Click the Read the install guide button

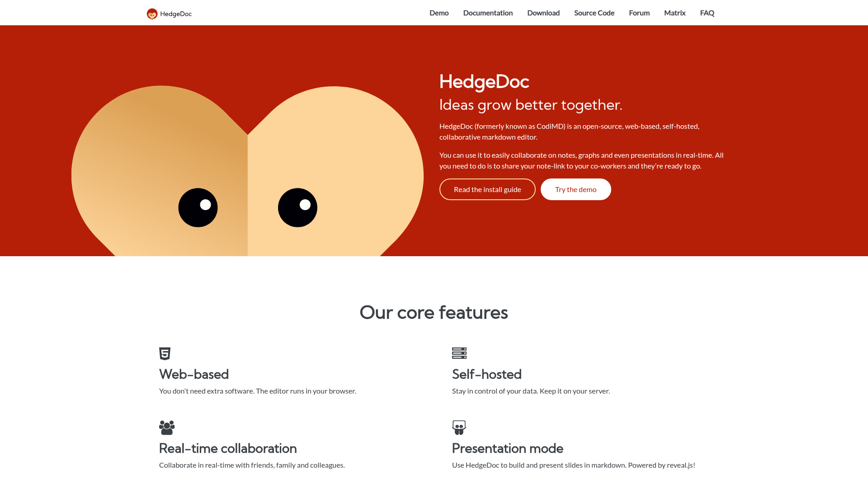tap(487, 189)
